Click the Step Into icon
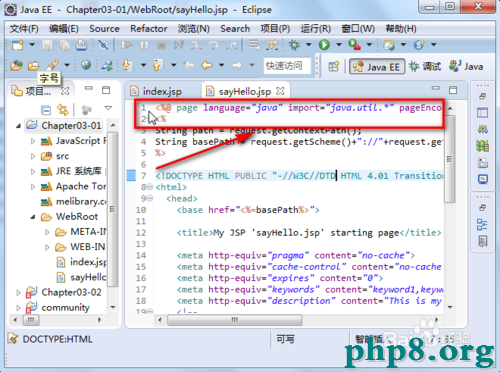 pos(196,45)
